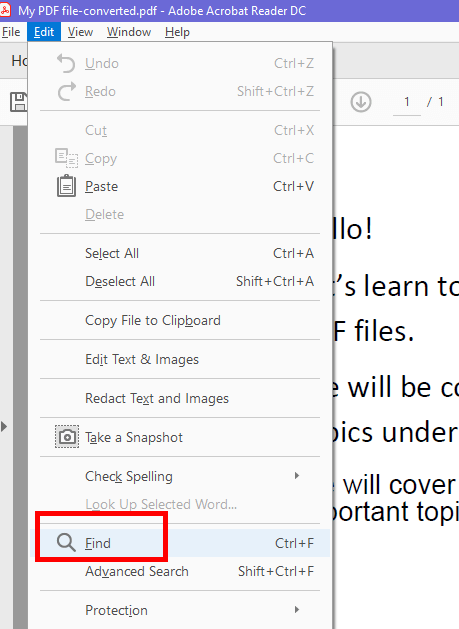The image size is (459, 629).
Task: Open the Help menu
Action: [177, 32]
